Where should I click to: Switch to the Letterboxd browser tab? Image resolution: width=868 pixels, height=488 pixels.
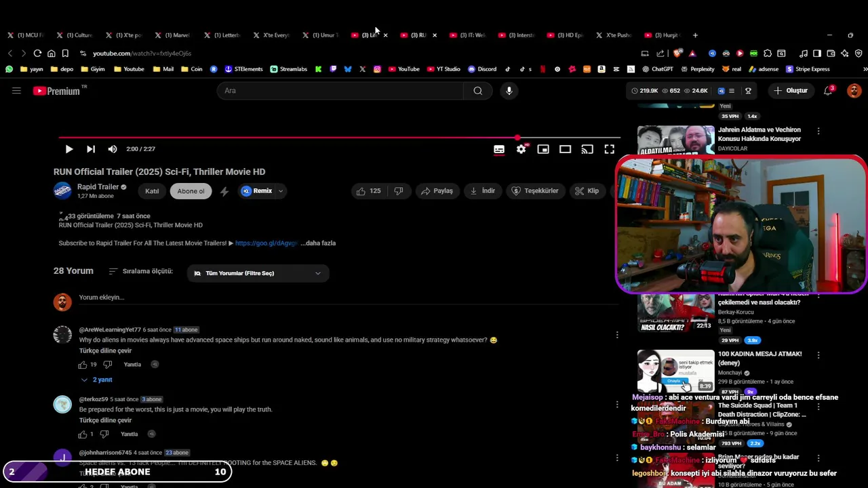click(x=222, y=35)
